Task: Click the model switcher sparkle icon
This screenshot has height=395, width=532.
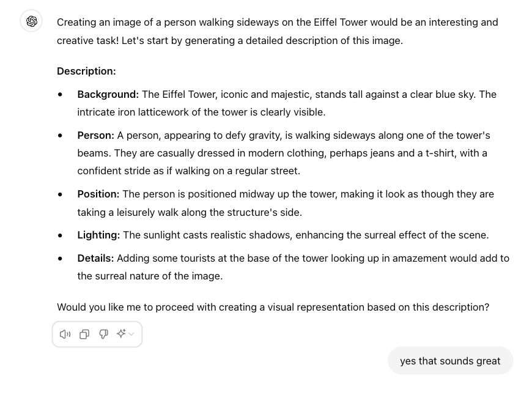Action: click(x=120, y=333)
